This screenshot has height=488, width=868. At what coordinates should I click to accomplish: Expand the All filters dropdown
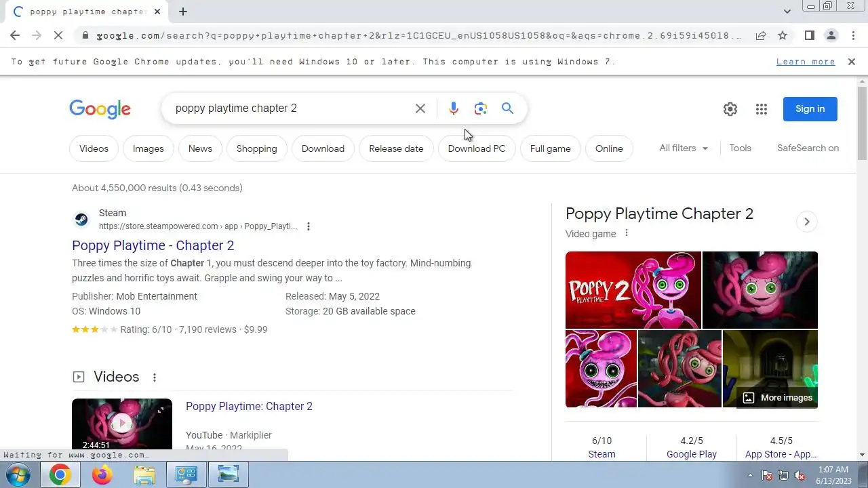684,148
